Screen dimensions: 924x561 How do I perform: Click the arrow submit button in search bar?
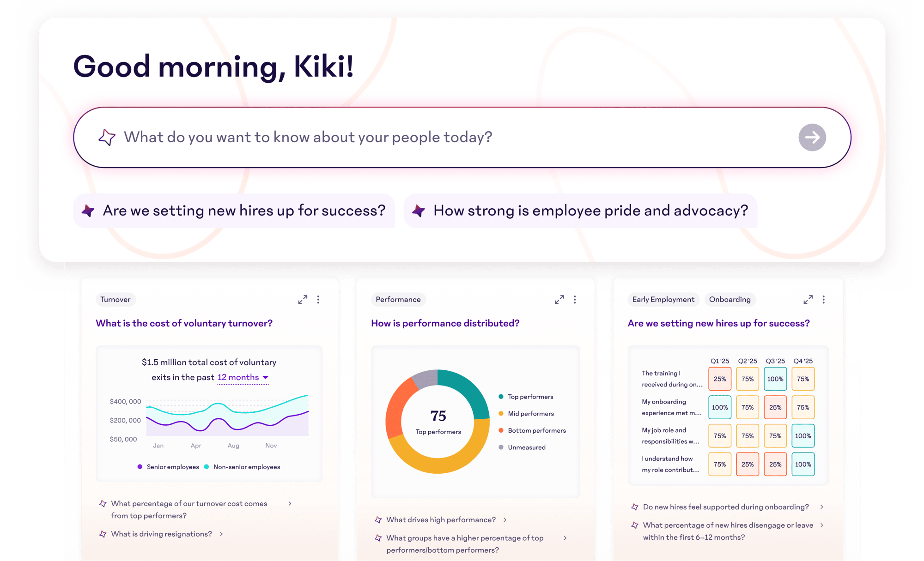[812, 137]
